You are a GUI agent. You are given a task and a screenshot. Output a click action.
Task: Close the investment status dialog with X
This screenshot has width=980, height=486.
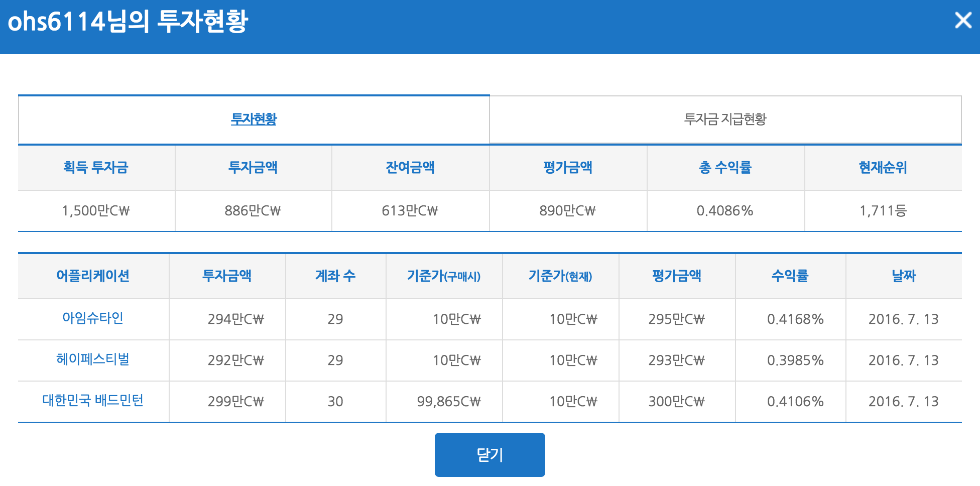click(x=963, y=21)
